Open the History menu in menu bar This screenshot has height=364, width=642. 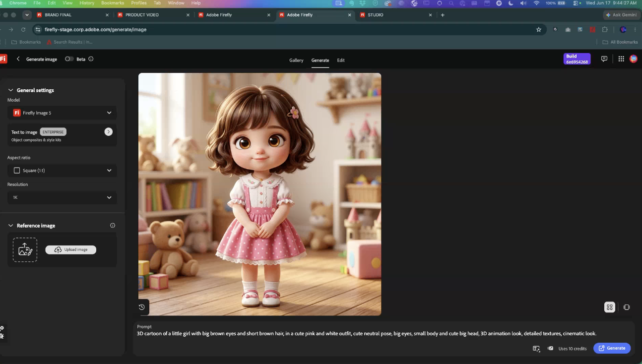87,3
